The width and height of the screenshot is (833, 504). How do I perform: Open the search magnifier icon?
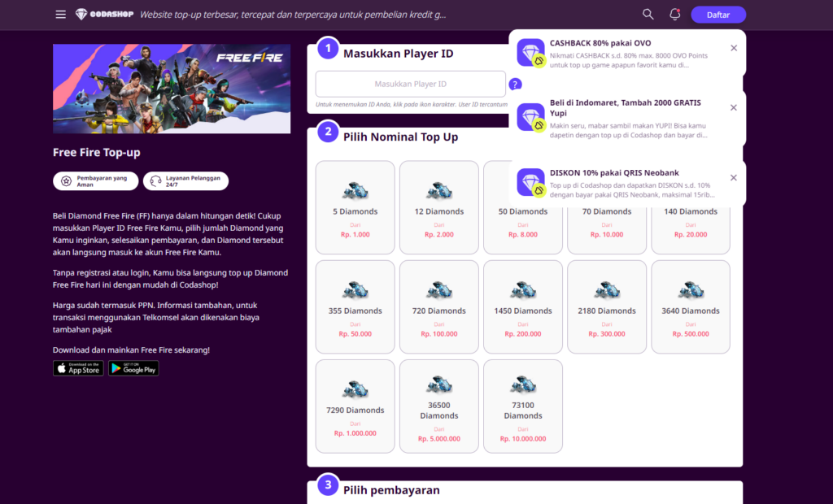coord(648,15)
